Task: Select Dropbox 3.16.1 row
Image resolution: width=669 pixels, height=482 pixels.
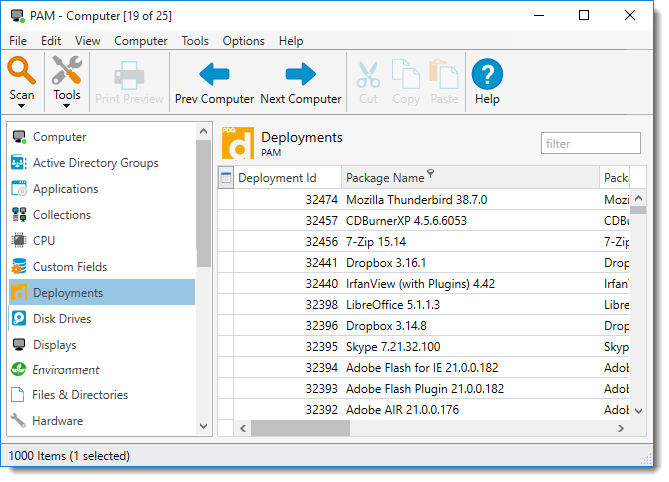Action: [x=424, y=262]
